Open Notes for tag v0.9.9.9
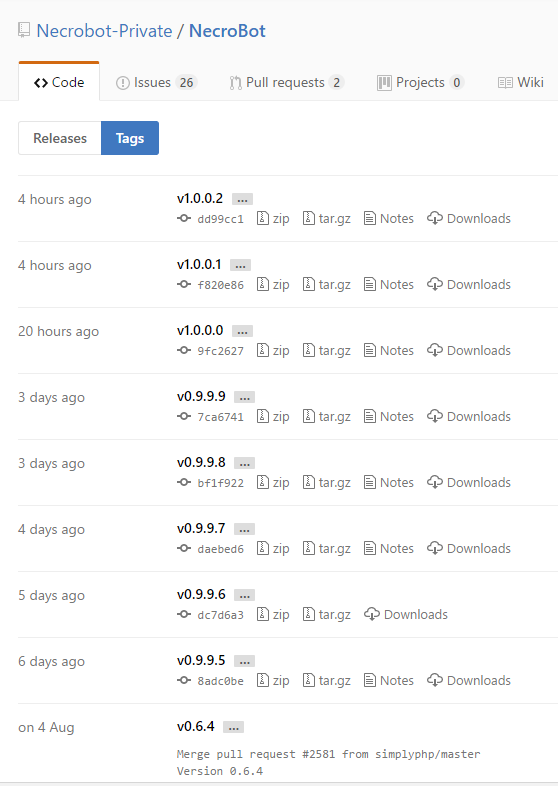558x786 pixels. (389, 416)
